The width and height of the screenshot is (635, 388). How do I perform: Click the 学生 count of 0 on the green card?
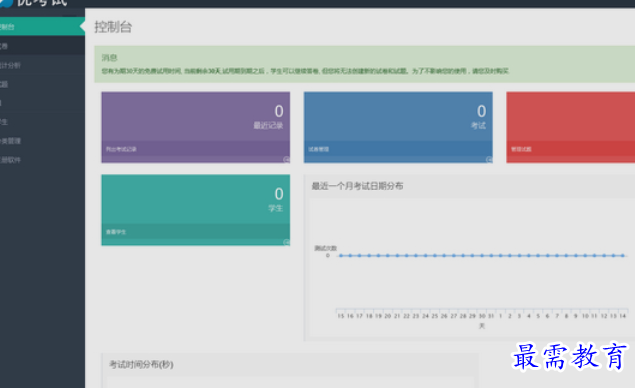coord(279,194)
